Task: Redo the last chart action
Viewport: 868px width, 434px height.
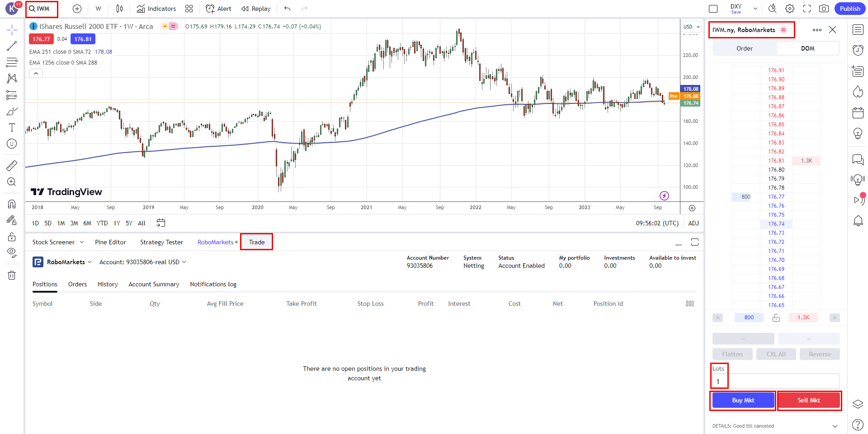Action: coord(304,9)
